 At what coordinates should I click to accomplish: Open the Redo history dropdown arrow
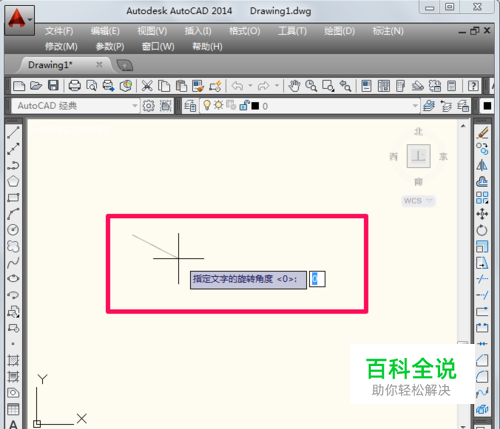[x=277, y=86]
